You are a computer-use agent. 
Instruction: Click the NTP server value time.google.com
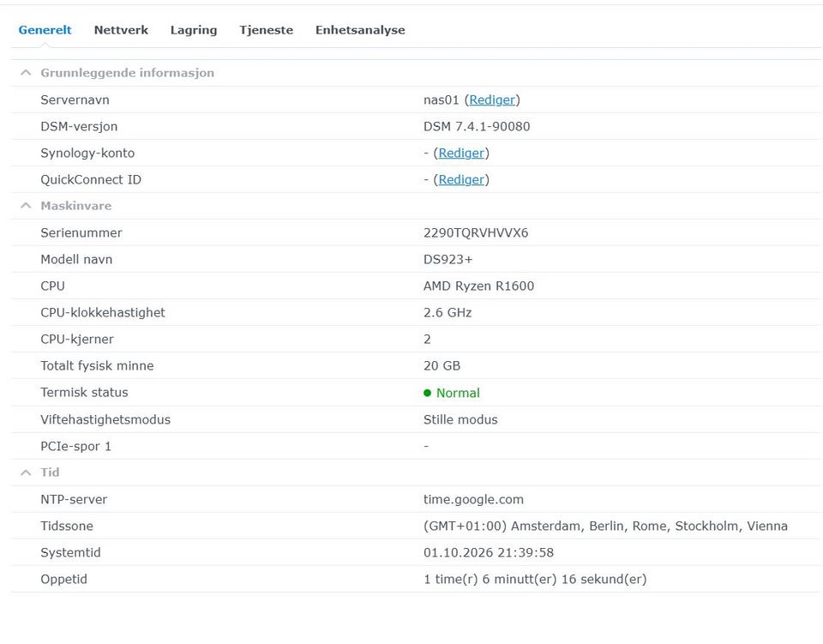(473, 500)
